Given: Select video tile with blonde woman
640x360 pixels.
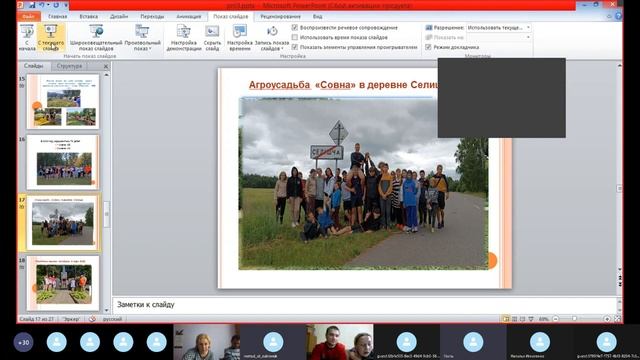Looking at the screenshot, I should coord(207,342).
